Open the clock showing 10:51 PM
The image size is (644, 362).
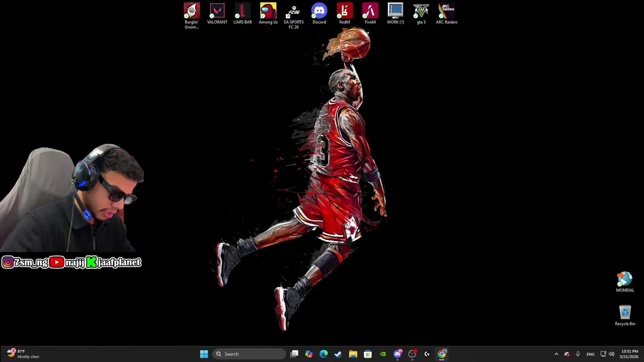click(629, 354)
